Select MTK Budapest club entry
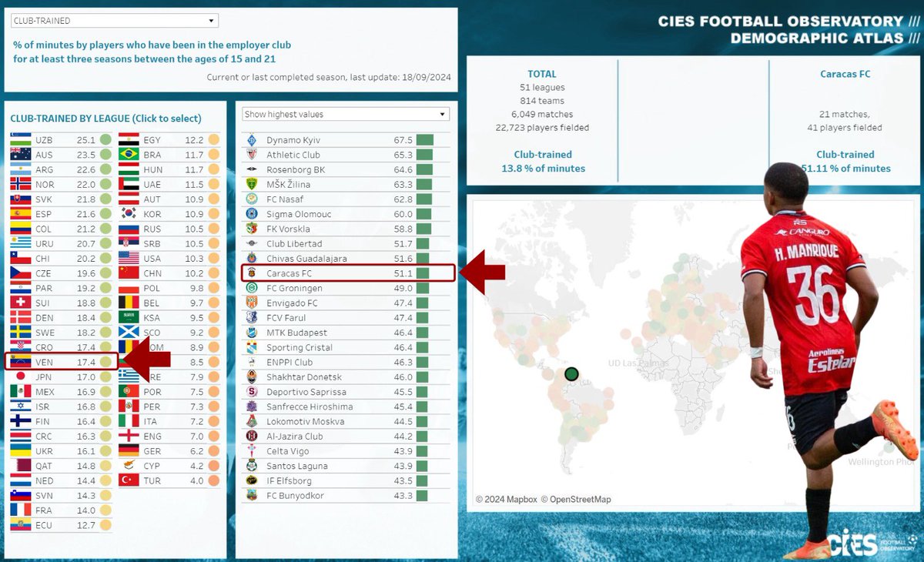The width and height of the screenshot is (924, 562). pos(346,333)
